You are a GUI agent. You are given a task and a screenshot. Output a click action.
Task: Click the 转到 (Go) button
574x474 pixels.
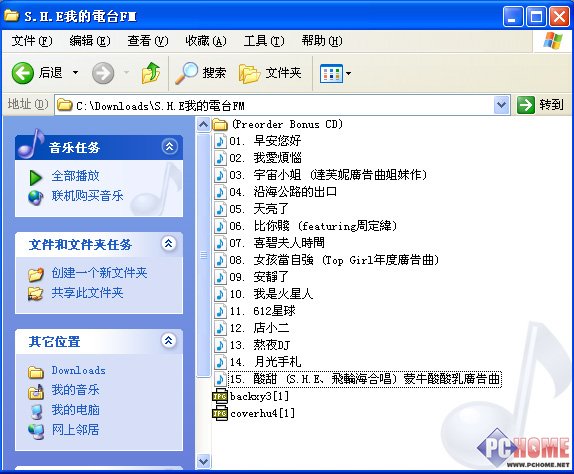tap(540, 105)
